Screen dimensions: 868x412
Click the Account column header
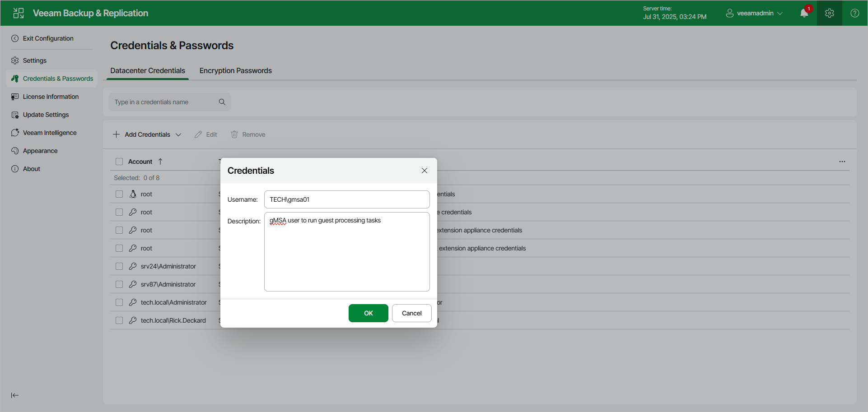point(140,162)
